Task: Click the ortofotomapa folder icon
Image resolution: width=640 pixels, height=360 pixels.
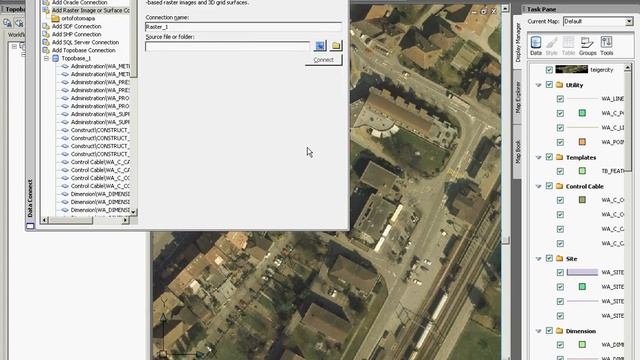Action: tap(56, 18)
